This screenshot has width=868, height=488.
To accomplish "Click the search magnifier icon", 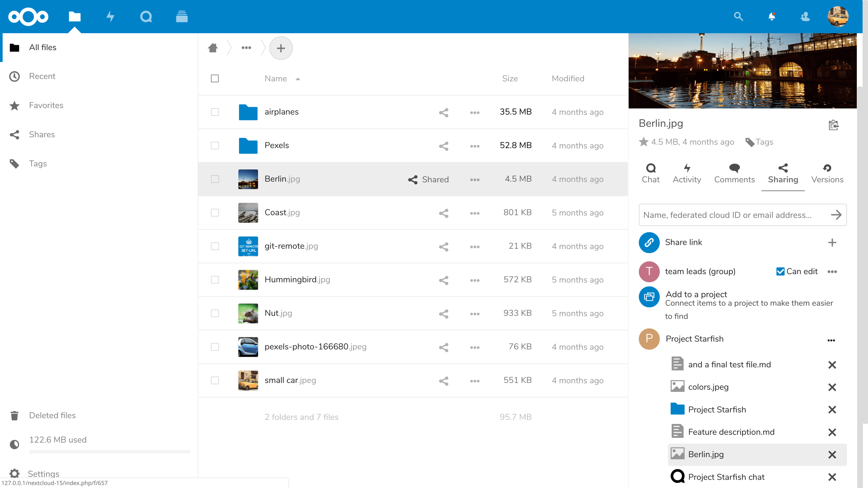I will tap(738, 16).
